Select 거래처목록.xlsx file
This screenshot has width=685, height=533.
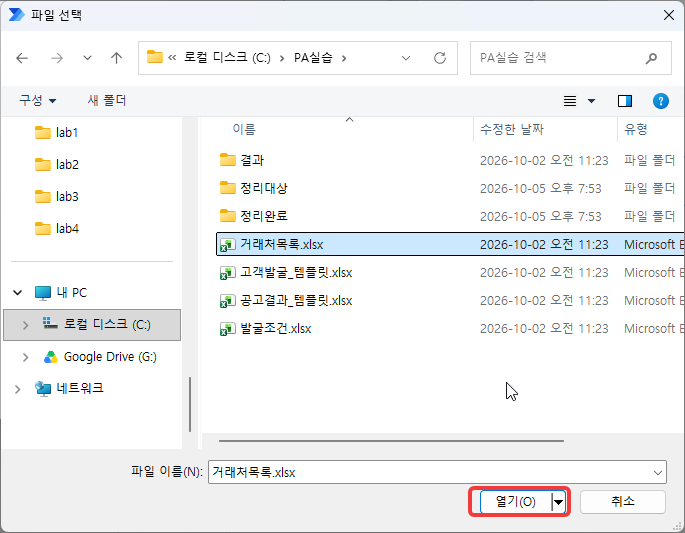click(x=450, y=244)
